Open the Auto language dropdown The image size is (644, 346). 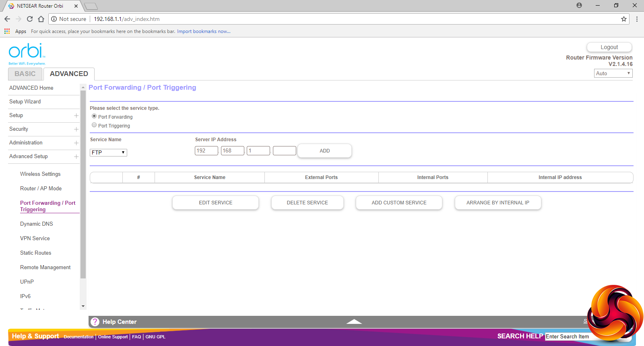click(x=613, y=73)
